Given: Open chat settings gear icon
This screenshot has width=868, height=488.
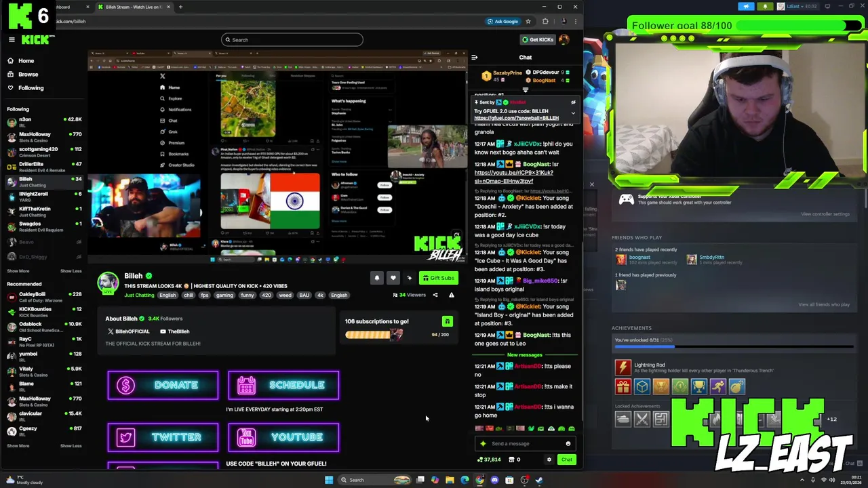Looking at the screenshot, I should pos(549,460).
